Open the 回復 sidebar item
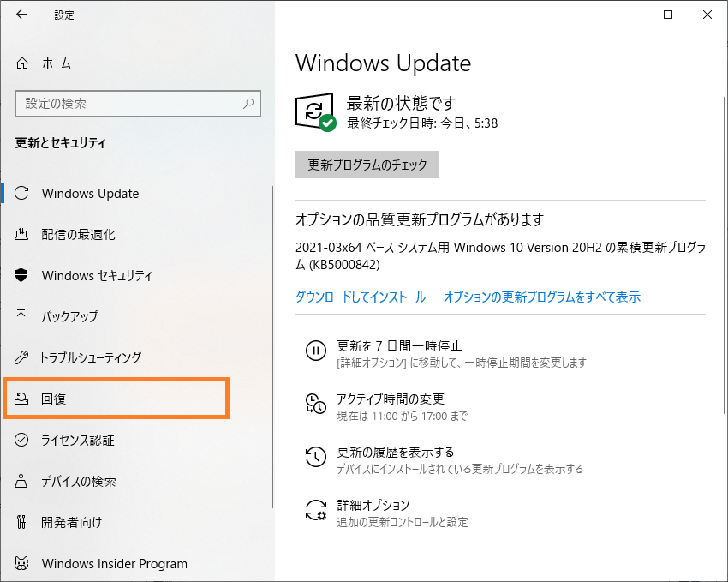The height and width of the screenshot is (582, 728). 116,399
